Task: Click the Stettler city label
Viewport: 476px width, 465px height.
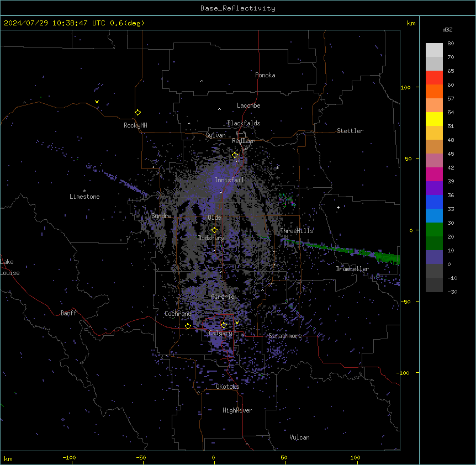Action: 350,131
